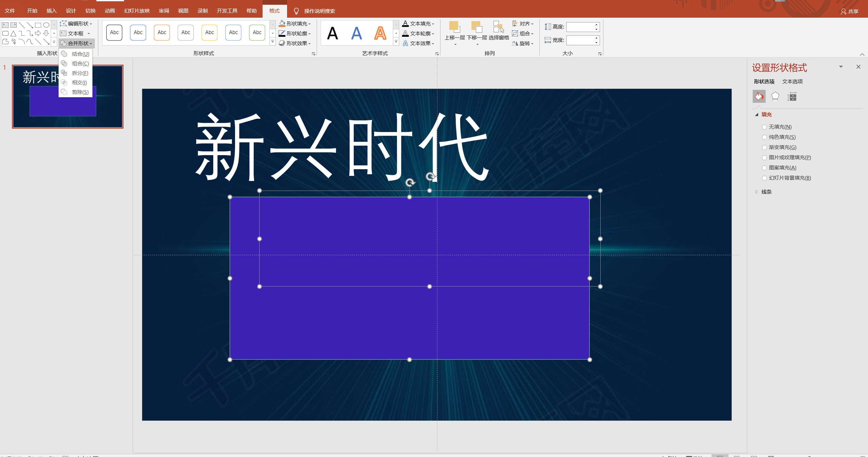Toggle the 合并形状 button
This screenshot has height=457, width=868.
click(x=76, y=43)
